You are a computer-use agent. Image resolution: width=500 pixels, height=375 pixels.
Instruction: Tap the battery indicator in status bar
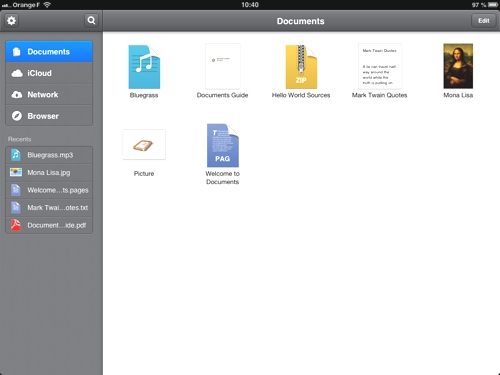493,5
